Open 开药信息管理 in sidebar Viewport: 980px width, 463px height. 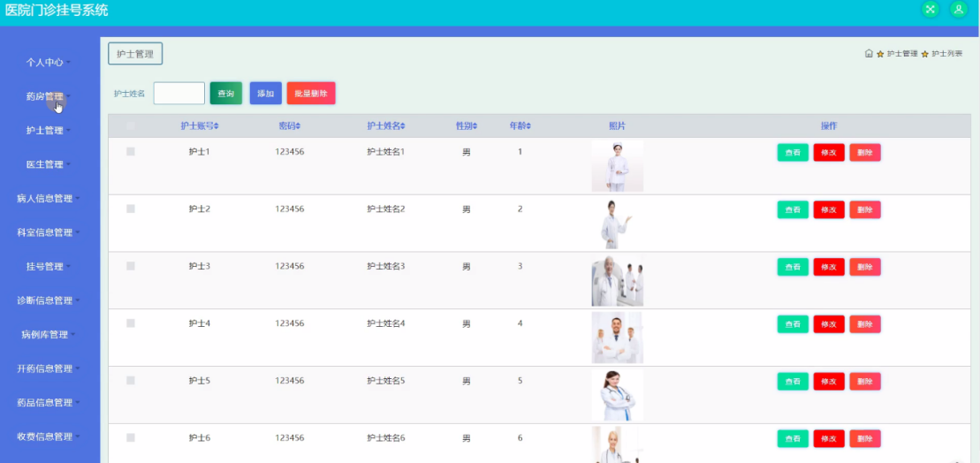point(48,368)
